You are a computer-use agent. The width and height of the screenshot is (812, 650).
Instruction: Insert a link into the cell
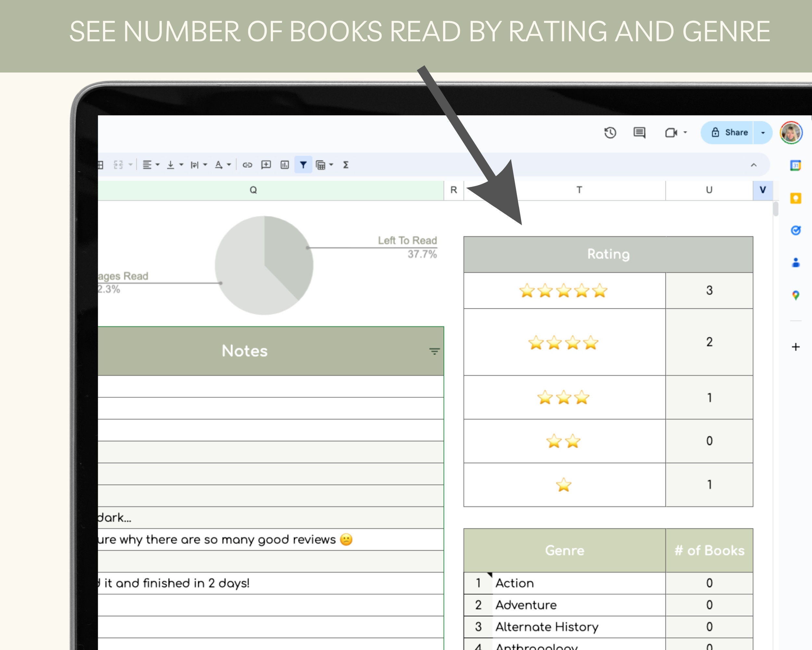point(248,165)
